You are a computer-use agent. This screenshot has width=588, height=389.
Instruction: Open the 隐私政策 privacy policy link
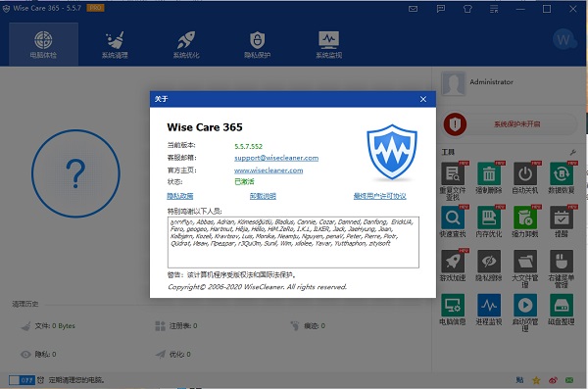(x=180, y=196)
